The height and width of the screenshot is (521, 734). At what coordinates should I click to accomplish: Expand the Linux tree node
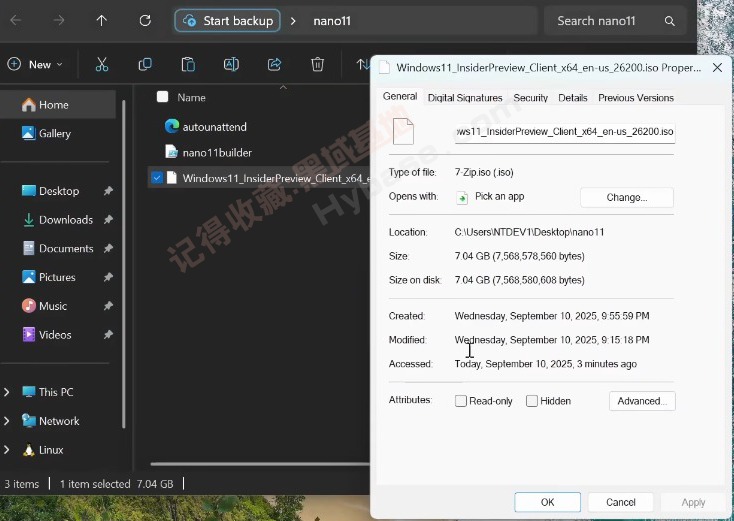click(x=7, y=450)
